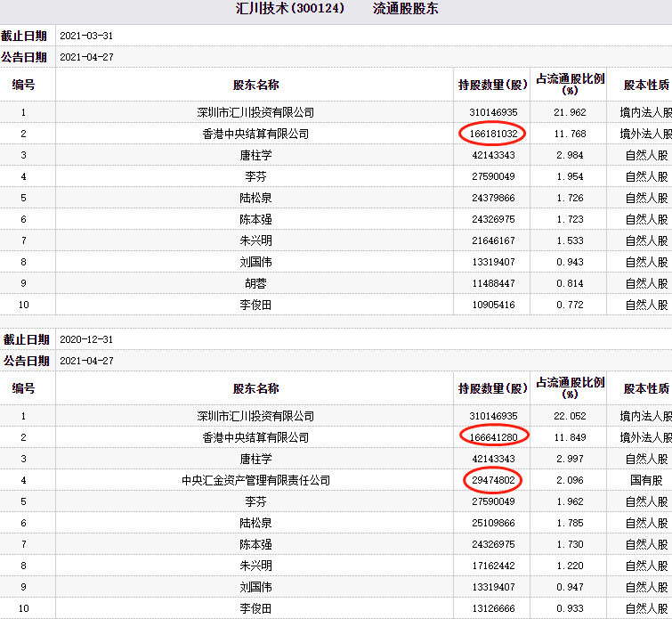Click the 境外法人股 cell in the 2021-03-31 table

pyautogui.click(x=646, y=134)
